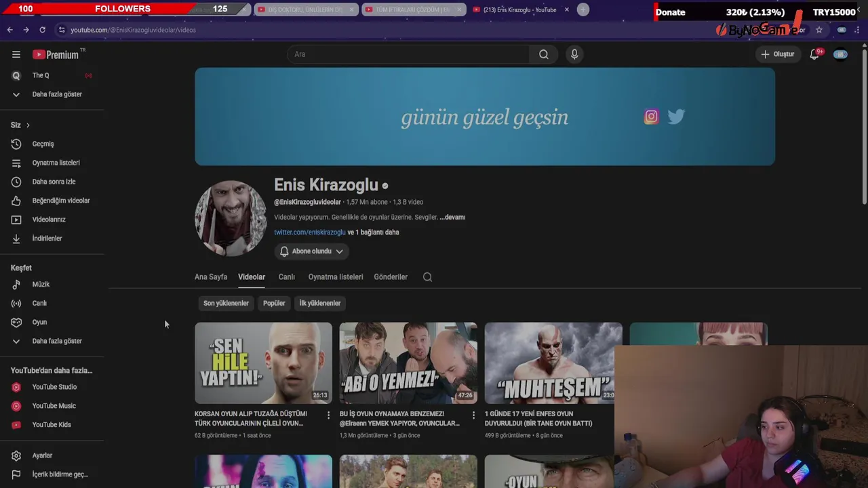Click the Instagram icon on channel banner

click(x=651, y=117)
